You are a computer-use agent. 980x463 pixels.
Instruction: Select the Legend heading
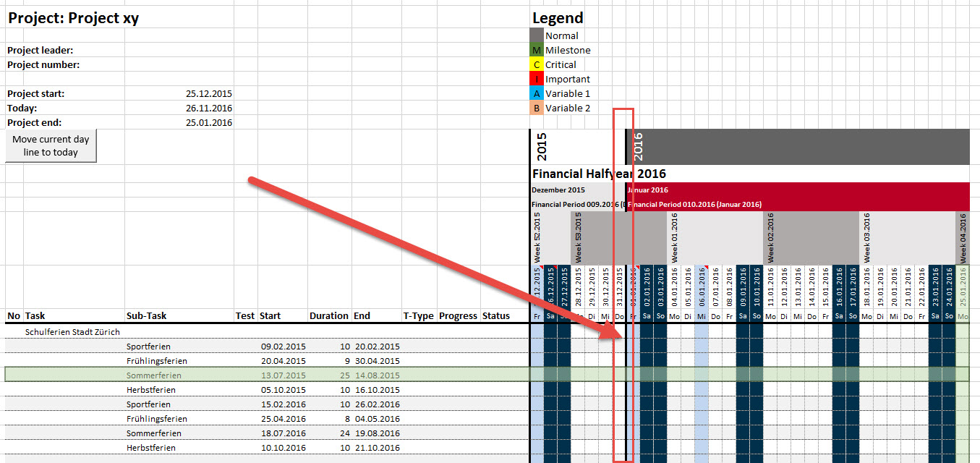(558, 19)
